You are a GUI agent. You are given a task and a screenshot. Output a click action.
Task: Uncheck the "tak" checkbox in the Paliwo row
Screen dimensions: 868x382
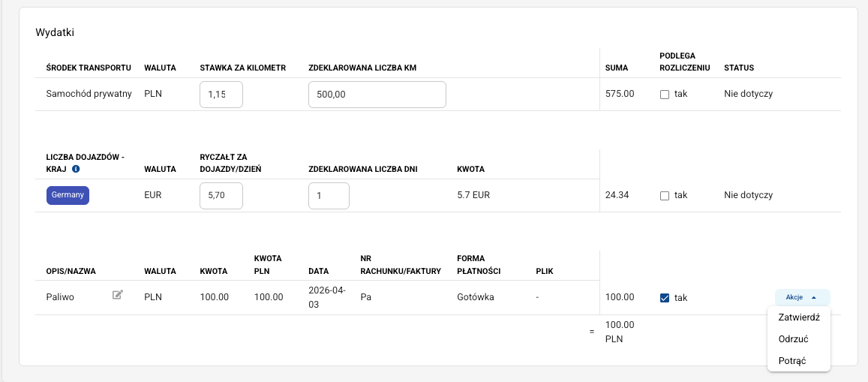(665, 298)
